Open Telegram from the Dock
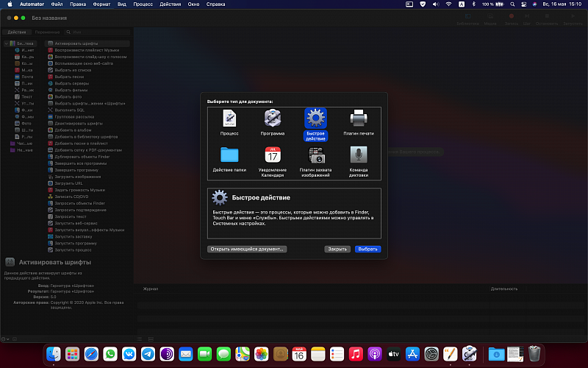This screenshot has width=588, height=368. [x=146, y=354]
